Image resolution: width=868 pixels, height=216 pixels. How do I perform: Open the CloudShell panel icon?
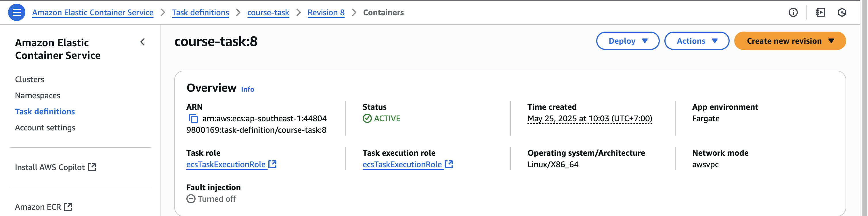(820, 12)
